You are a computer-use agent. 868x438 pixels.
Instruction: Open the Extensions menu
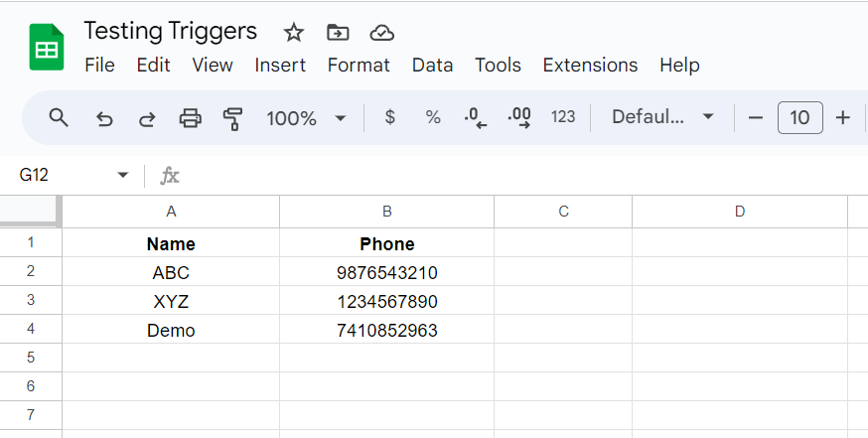(x=590, y=65)
